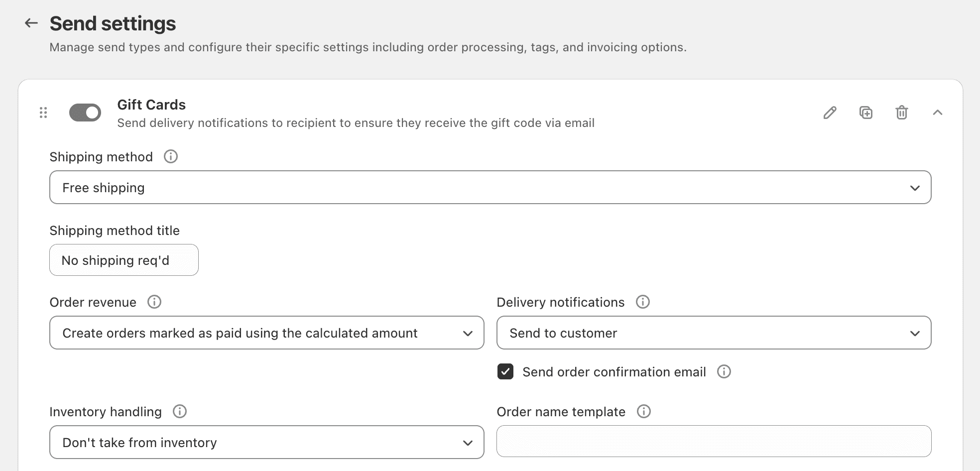Open the Order revenue dropdown
The image size is (980, 471).
click(266, 333)
